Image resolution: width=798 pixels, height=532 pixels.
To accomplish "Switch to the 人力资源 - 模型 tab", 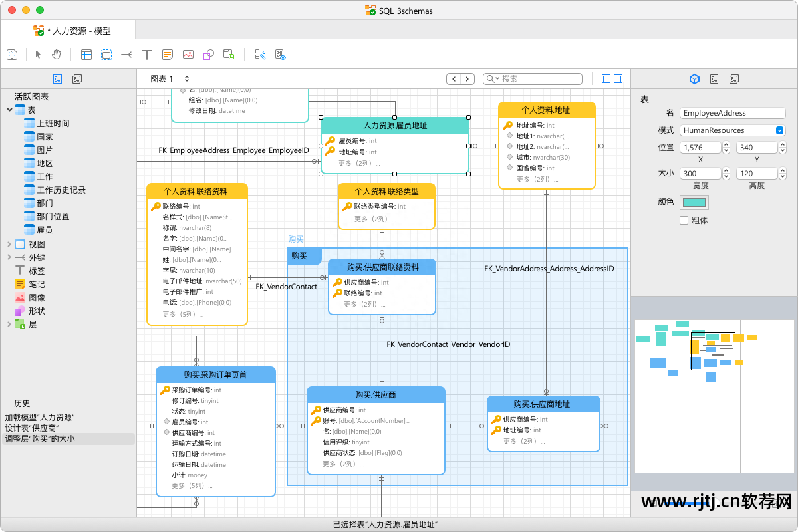I will point(73,31).
